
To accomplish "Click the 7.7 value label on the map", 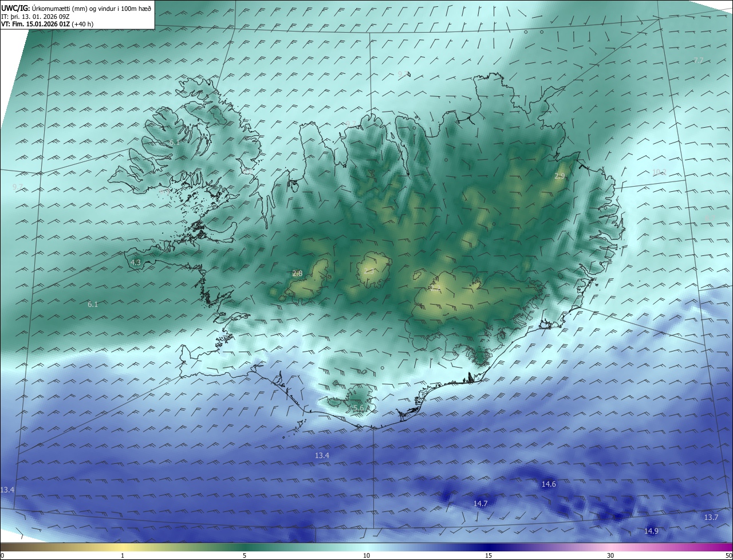I will [x=698, y=60].
